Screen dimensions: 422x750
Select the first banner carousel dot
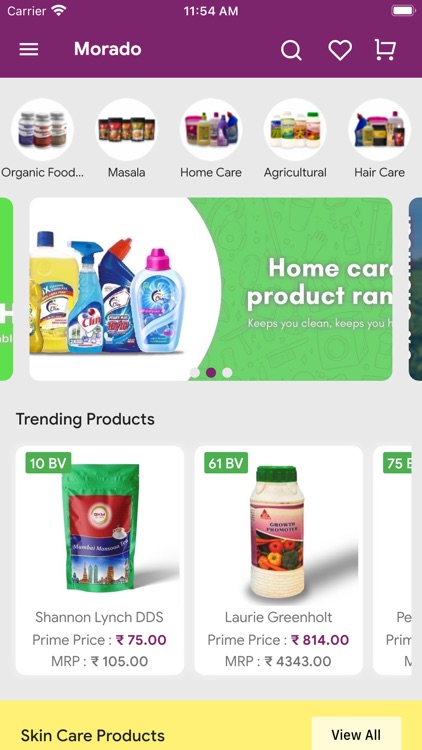click(x=195, y=373)
